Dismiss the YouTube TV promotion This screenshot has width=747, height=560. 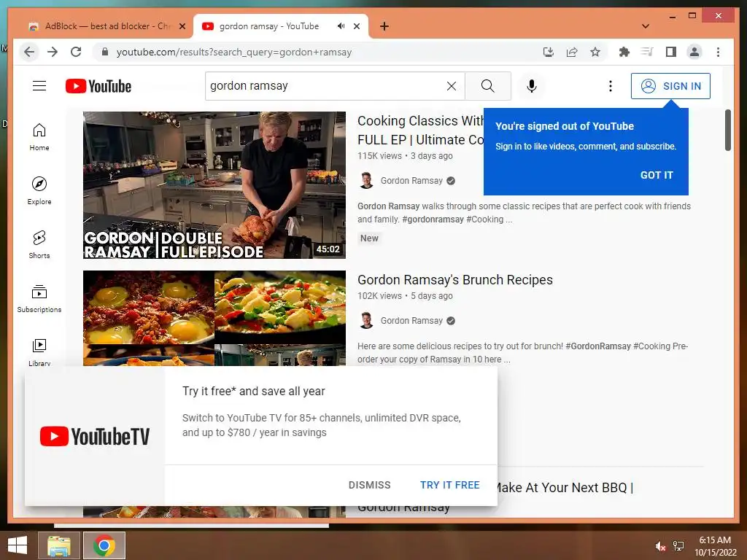pyautogui.click(x=369, y=485)
